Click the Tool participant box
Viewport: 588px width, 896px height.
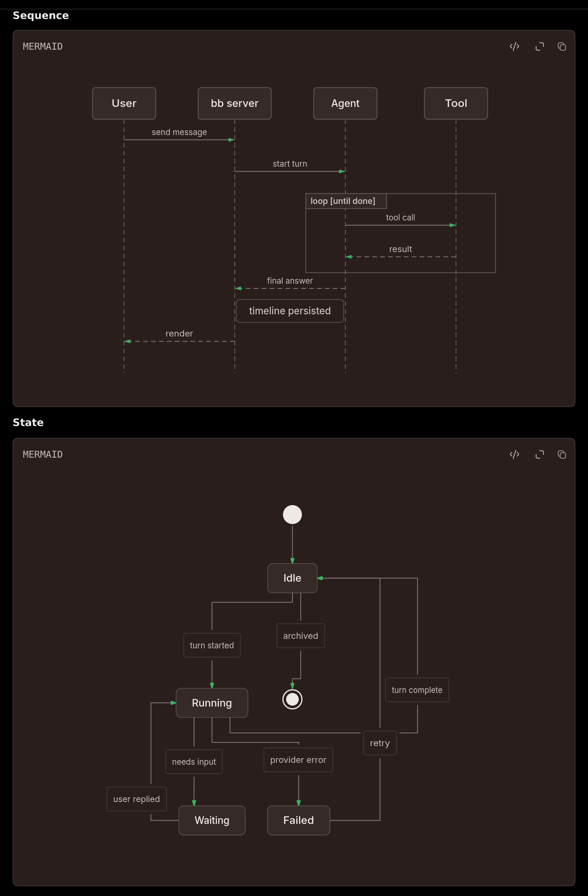456,103
